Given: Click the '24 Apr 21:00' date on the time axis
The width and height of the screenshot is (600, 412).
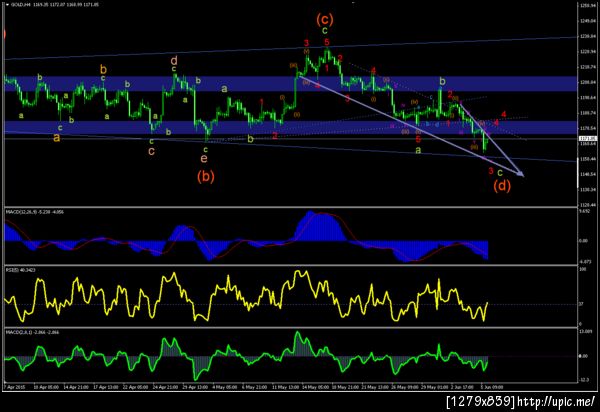Looking at the screenshot, I should pyautogui.click(x=165, y=387).
